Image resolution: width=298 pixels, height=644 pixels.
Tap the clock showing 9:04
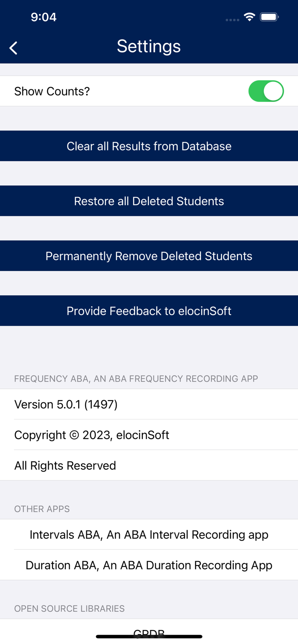[44, 17]
